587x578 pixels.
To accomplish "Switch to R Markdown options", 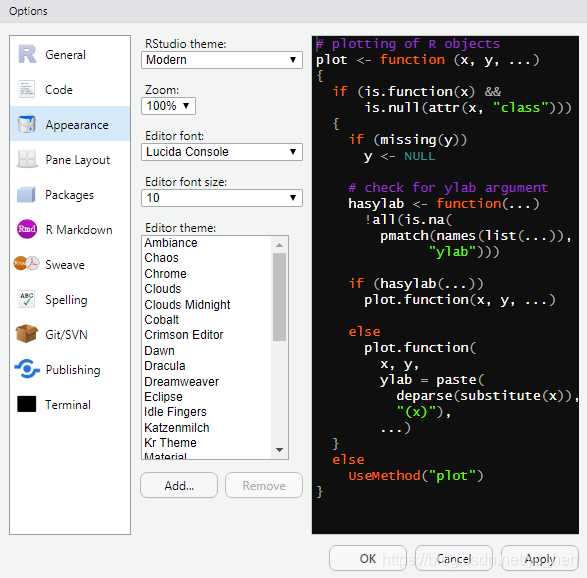I will (x=70, y=229).
